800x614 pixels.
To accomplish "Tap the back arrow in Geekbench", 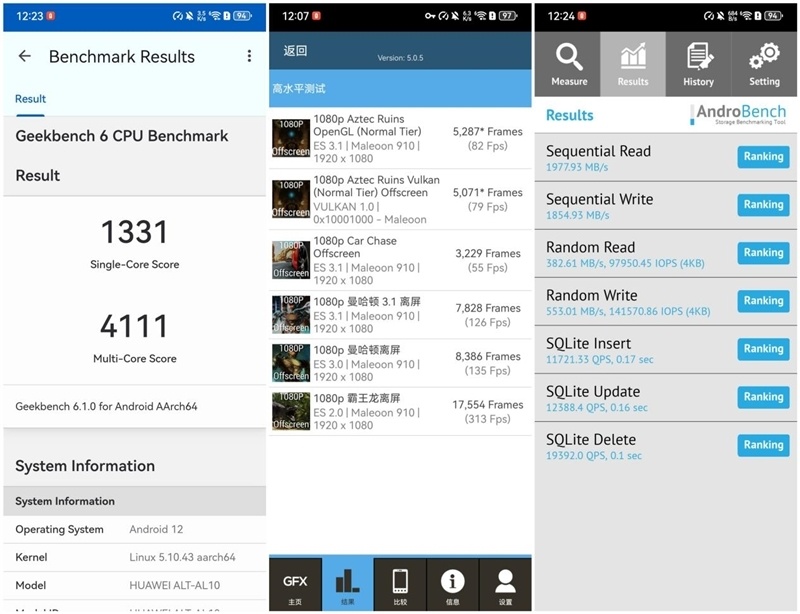I will [x=24, y=56].
